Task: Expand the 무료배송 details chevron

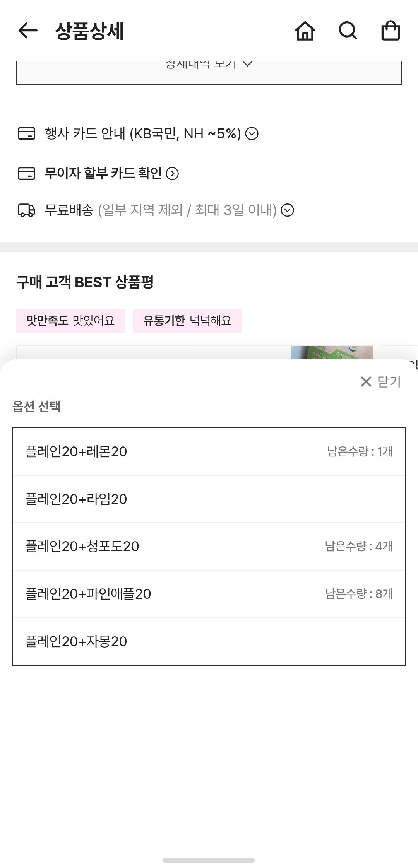Action: [287, 210]
